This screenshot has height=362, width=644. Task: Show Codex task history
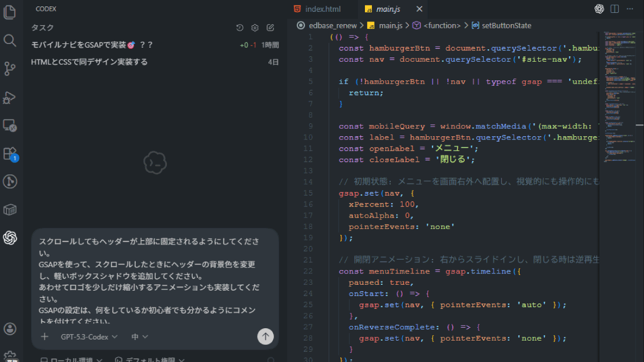pyautogui.click(x=240, y=28)
